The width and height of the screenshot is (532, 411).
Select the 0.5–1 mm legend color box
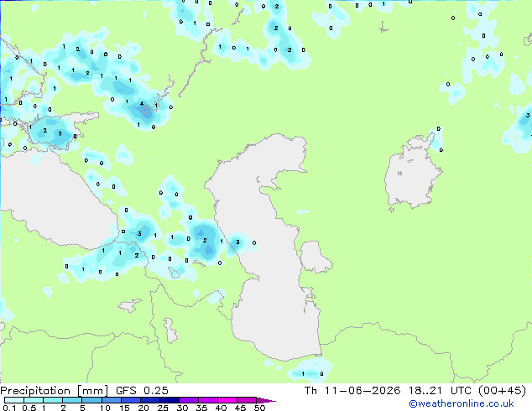pos(34,400)
